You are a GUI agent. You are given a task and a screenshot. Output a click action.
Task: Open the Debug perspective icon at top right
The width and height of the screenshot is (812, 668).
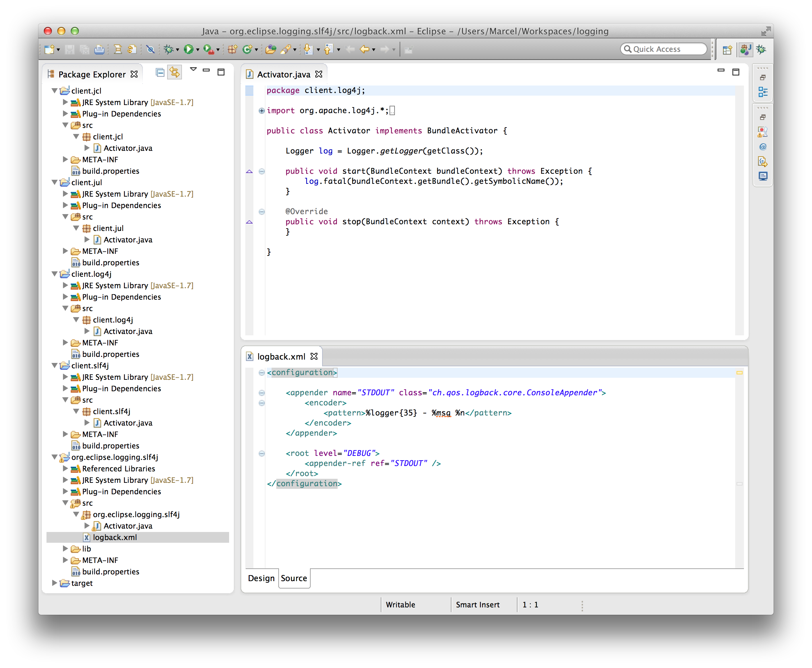coord(761,49)
